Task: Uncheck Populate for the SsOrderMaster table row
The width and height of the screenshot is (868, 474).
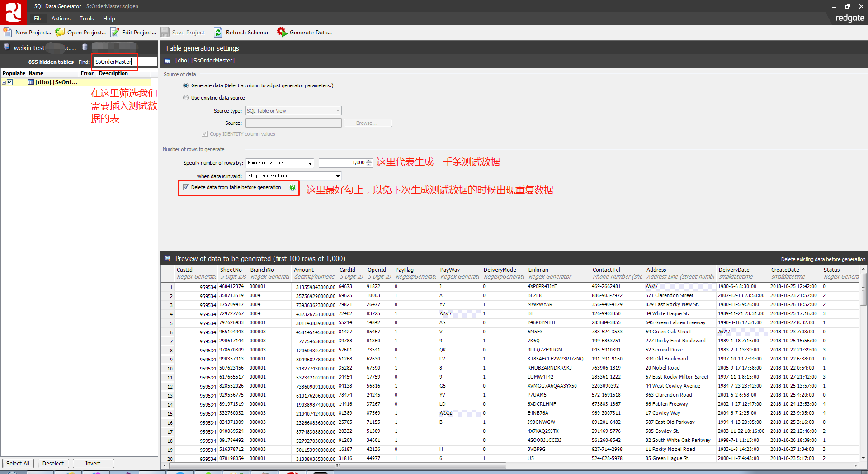Action: pyautogui.click(x=10, y=82)
